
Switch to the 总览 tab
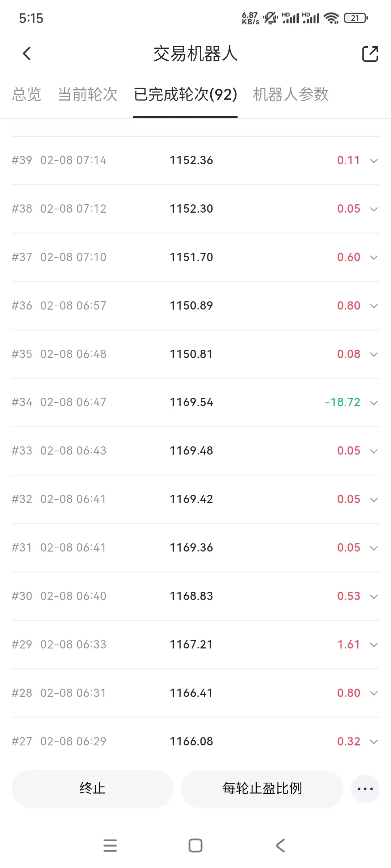coord(27,94)
